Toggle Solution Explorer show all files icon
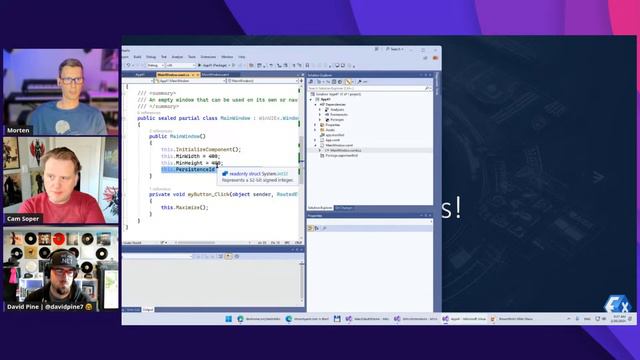The width and height of the screenshot is (640, 360). 340,82
